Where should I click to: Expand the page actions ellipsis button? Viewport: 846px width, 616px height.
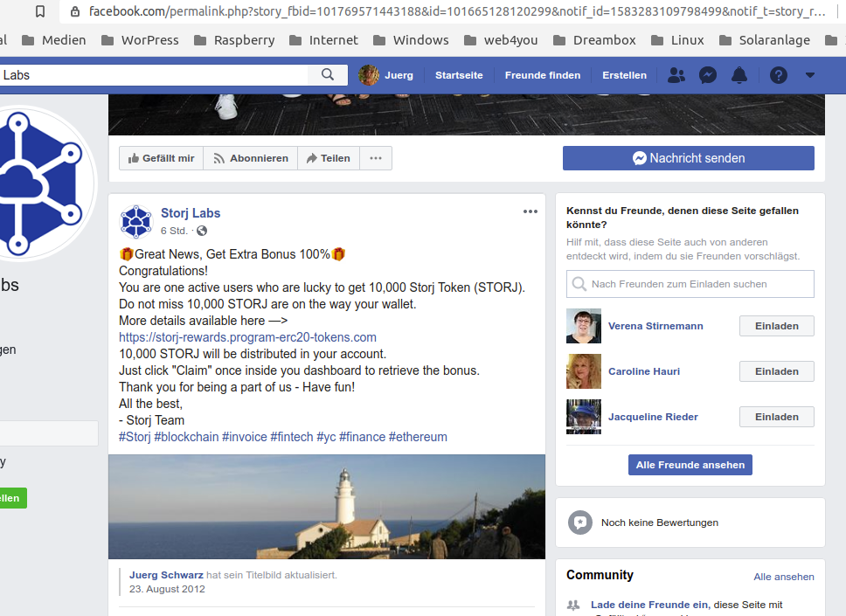point(376,158)
